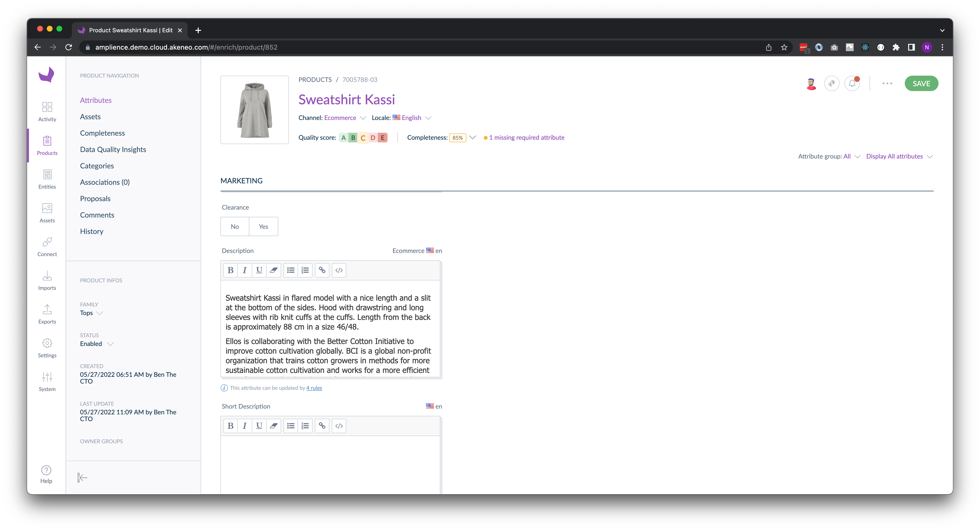Set Clearance to Yes

tap(263, 226)
